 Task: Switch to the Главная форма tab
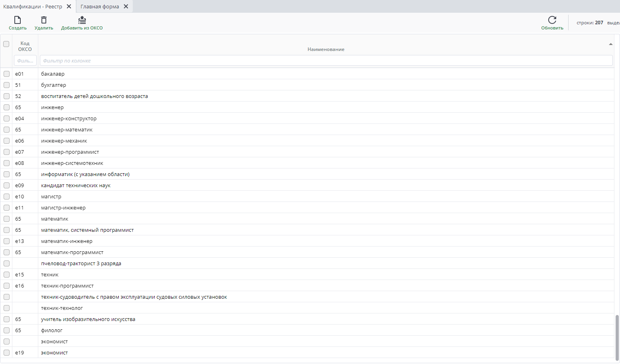click(x=100, y=6)
